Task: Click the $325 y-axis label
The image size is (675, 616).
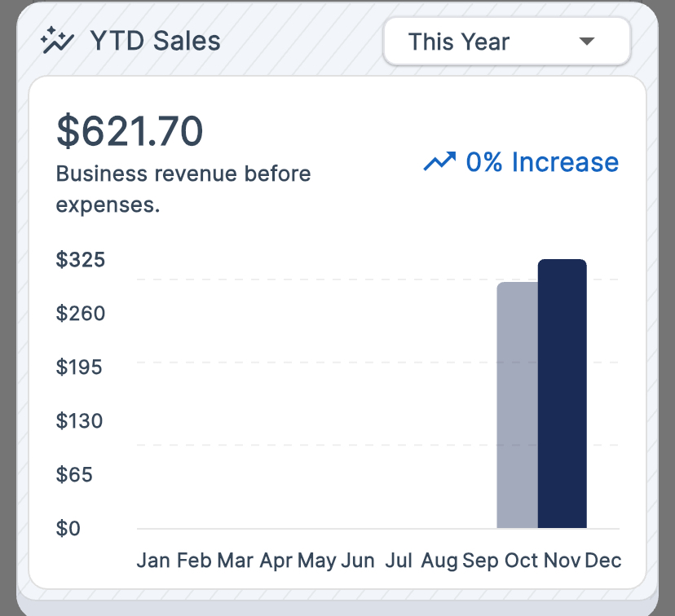Action: (x=81, y=260)
